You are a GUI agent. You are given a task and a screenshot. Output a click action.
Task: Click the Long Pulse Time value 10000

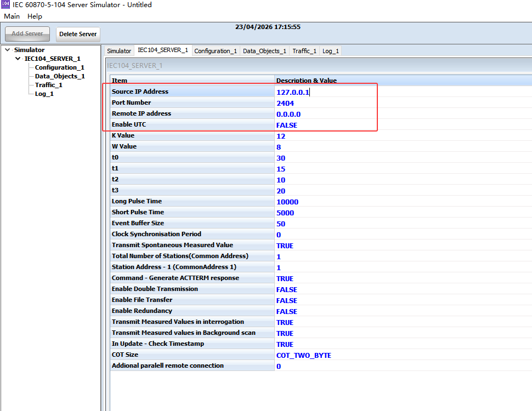(287, 202)
